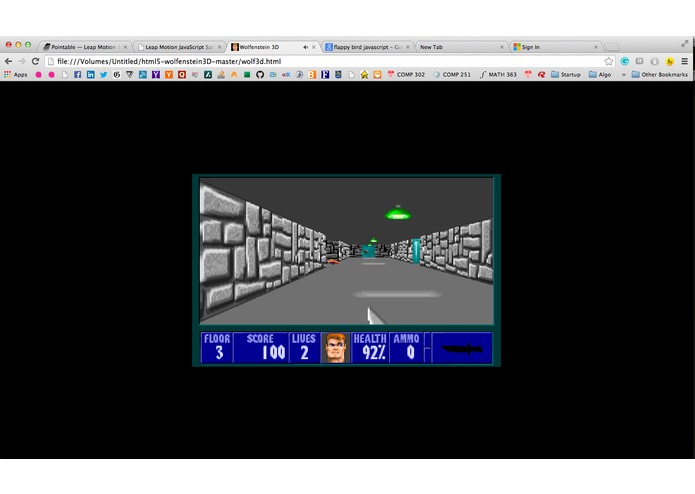695x494 pixels.
Task: Open the purple Yahoo bookmark icon
Action: point(156,74)
